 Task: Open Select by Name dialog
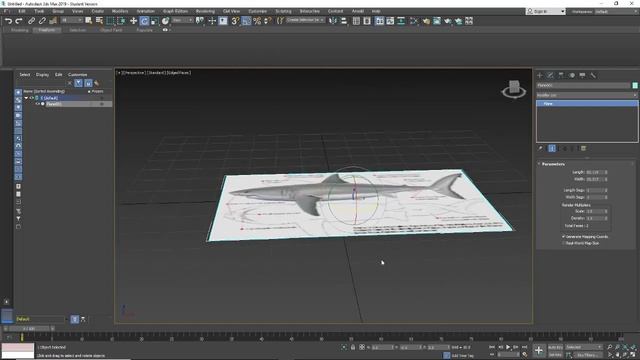click(x=99, y=21)
